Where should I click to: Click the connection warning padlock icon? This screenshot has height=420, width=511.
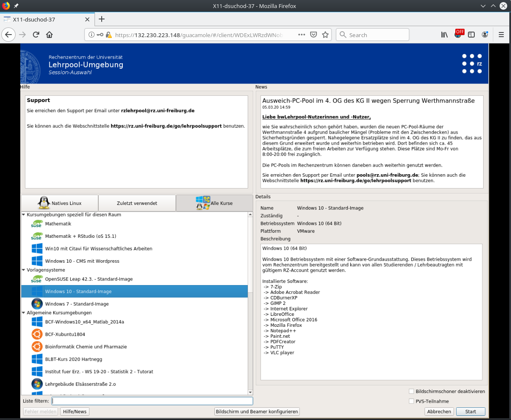click(x=108, y=35)
